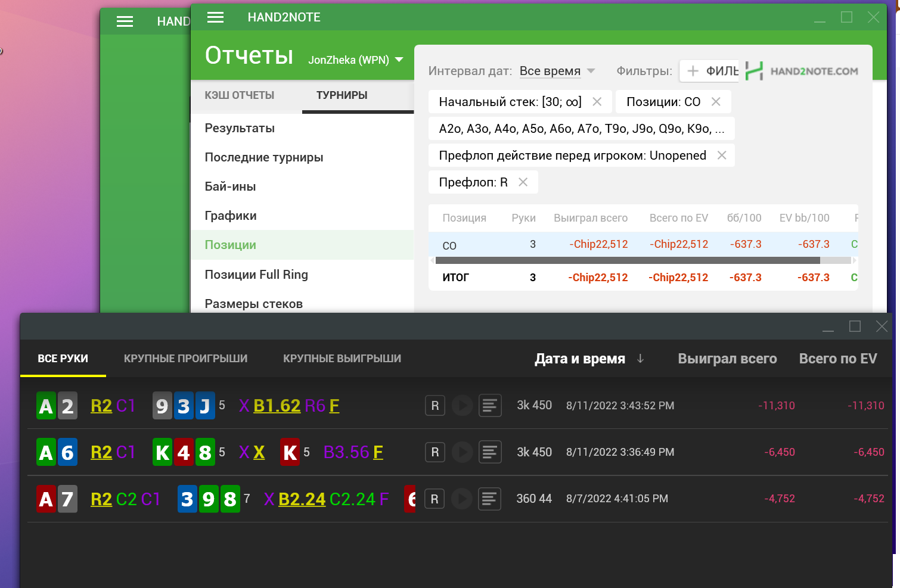Open HAND2NOTE.COM logo link
The width and height of the screenshot is (900, 588).
802,71
